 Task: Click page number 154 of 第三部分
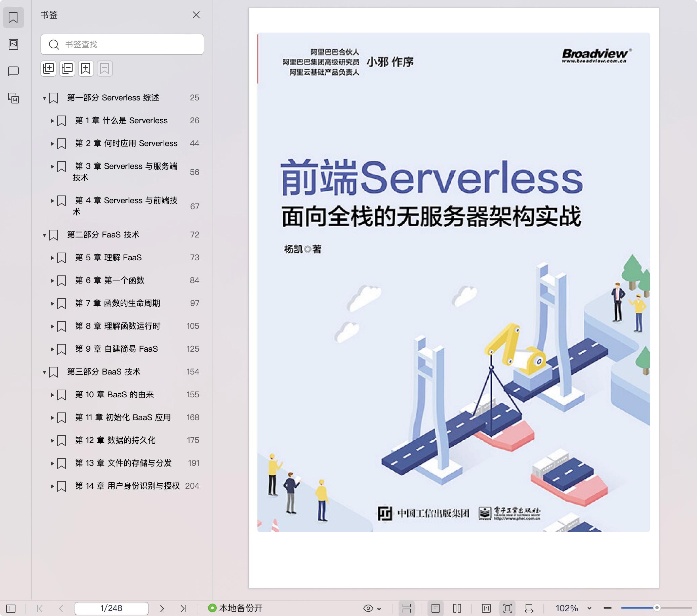coord(193,372)
